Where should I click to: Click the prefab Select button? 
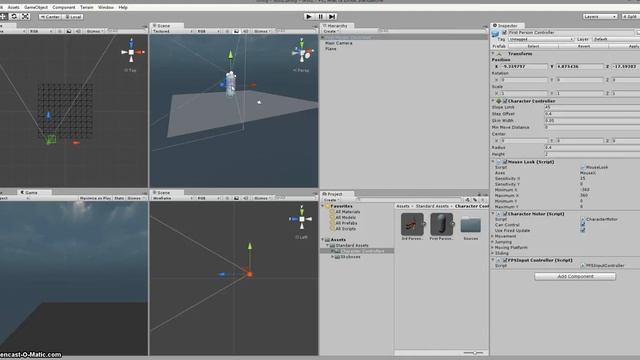[x=533, y=46]
